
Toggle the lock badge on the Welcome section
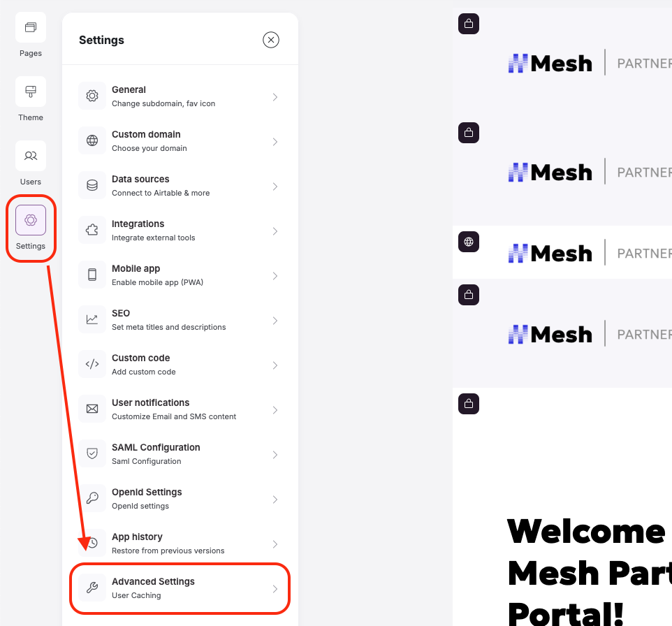[468, 403]
